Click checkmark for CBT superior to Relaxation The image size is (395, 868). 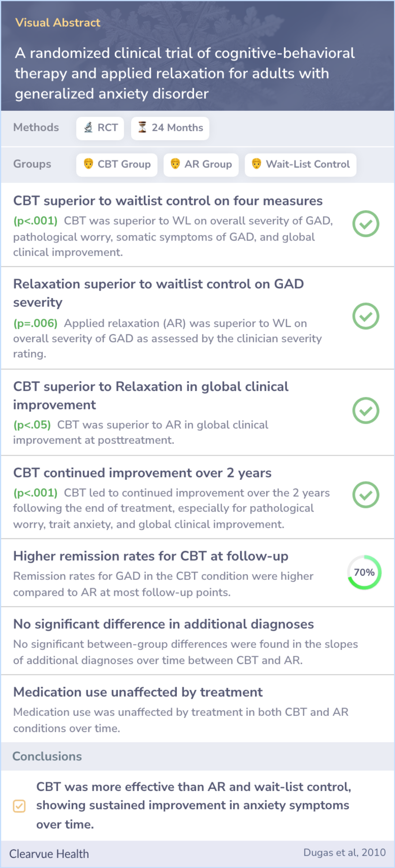(x=365, y=411)
